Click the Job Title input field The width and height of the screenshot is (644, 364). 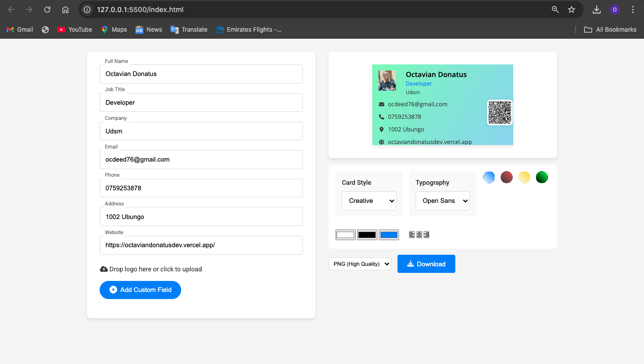[x=201, y=103]
